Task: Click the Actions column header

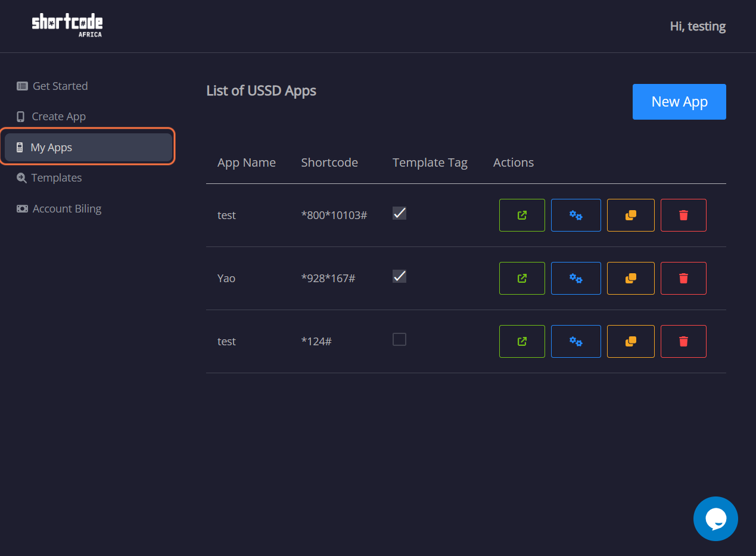Action: [514, 163]
